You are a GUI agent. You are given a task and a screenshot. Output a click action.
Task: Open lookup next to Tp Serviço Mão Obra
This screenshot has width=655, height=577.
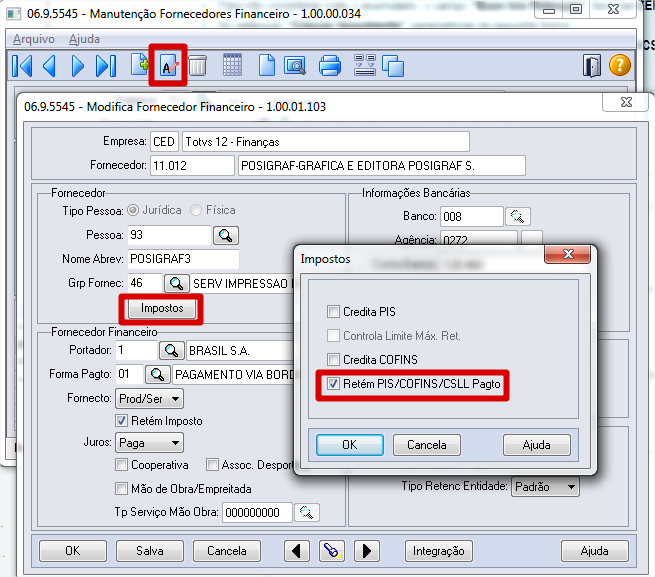pyautogui.click(x=307, y=513)
